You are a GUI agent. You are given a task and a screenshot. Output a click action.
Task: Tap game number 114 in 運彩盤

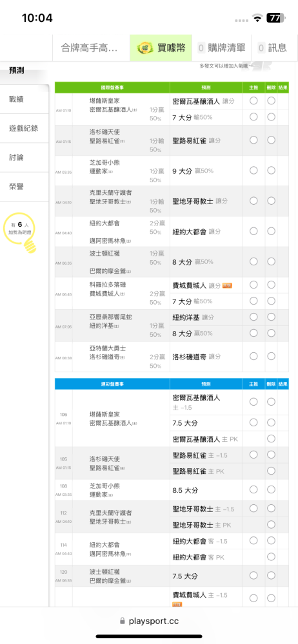click(64, 545)
